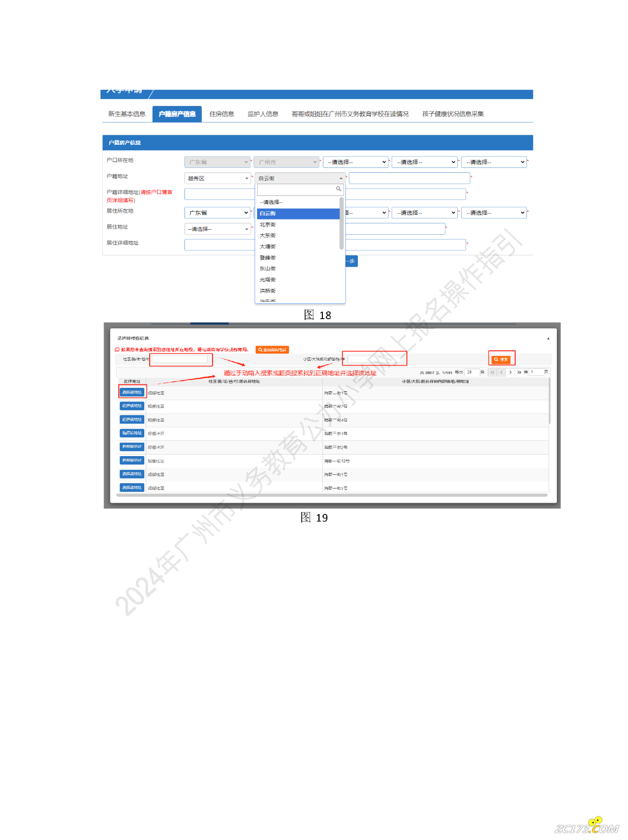Select the 户籍房产信息 tab
Viewport: 628px width, 840px height.
(x=177, y=114)
